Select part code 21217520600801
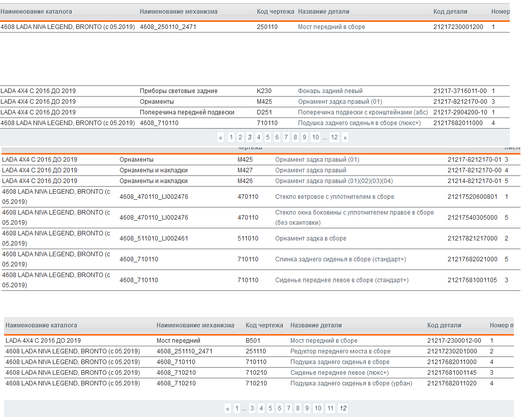The width and height of the screenshot is (523, 420). coord(473,197)
